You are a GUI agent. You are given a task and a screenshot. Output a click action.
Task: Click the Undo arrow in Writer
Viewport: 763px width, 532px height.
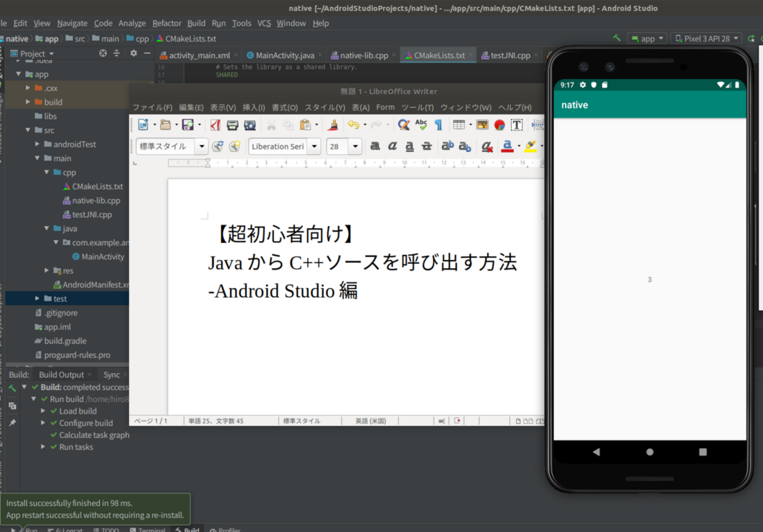(353, 124)
